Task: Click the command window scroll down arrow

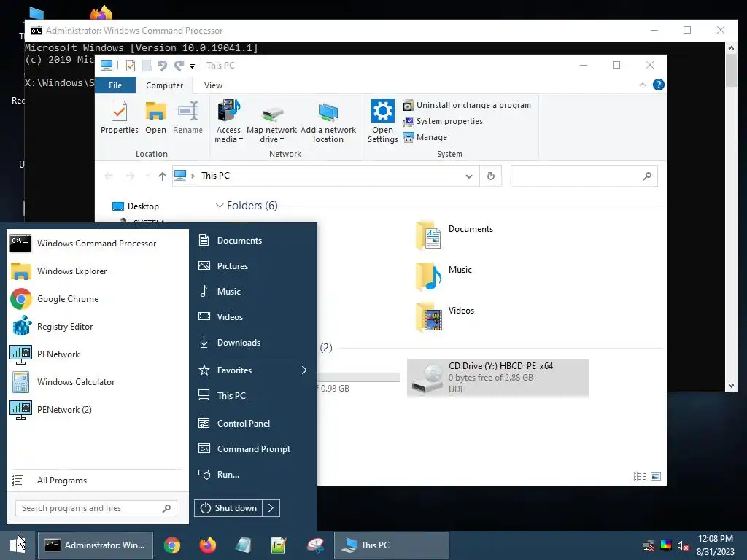Action: [x=731, y=386]
